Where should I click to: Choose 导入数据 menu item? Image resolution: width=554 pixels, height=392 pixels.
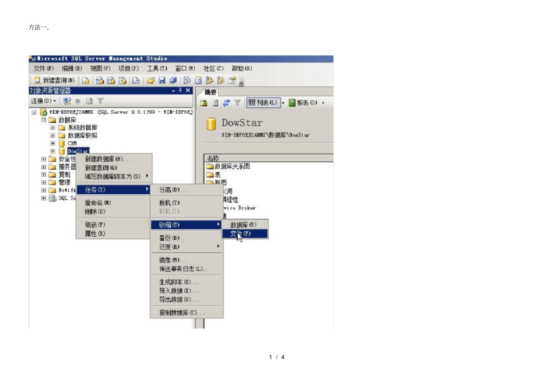[187, 291]
